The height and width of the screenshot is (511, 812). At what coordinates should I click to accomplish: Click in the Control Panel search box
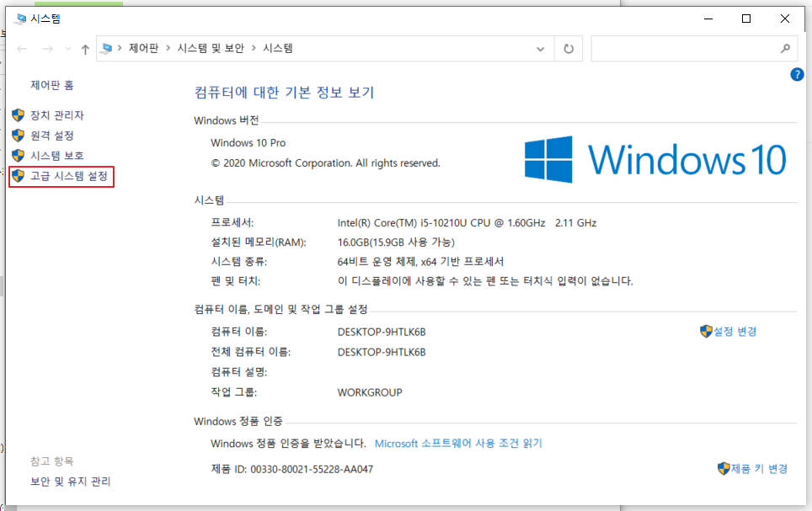(x=694, y=49)
